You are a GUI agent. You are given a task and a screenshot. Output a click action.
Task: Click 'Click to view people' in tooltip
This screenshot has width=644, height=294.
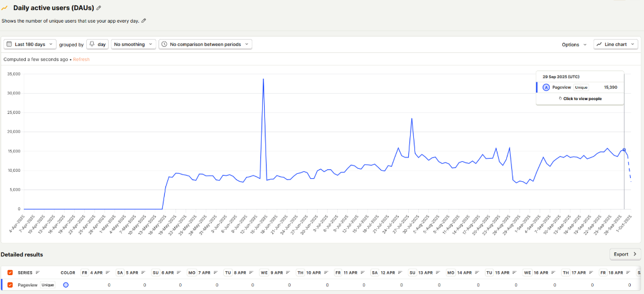point(580,99)
